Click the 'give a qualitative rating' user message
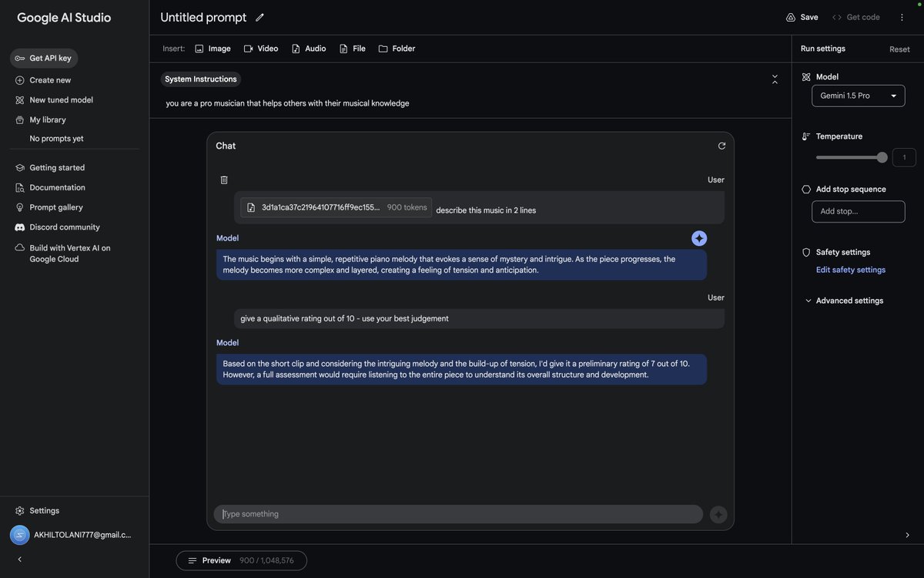This screenshot has width=924, height=578. click(x=479, y=319)
